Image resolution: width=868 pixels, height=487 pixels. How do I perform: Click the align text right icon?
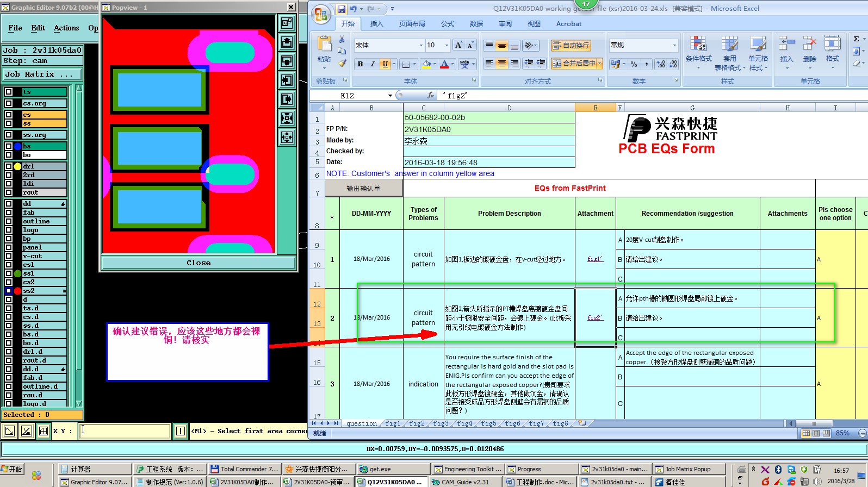(513, 64)
